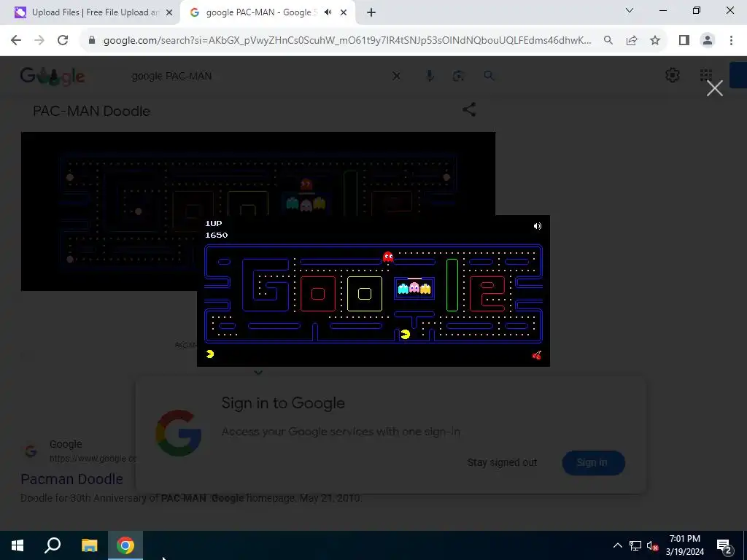Image resolution: width=747 pixels, height=560 pixels.
Task: Click the PAC-MAN Doodle heading
Action: pos(91,111)
